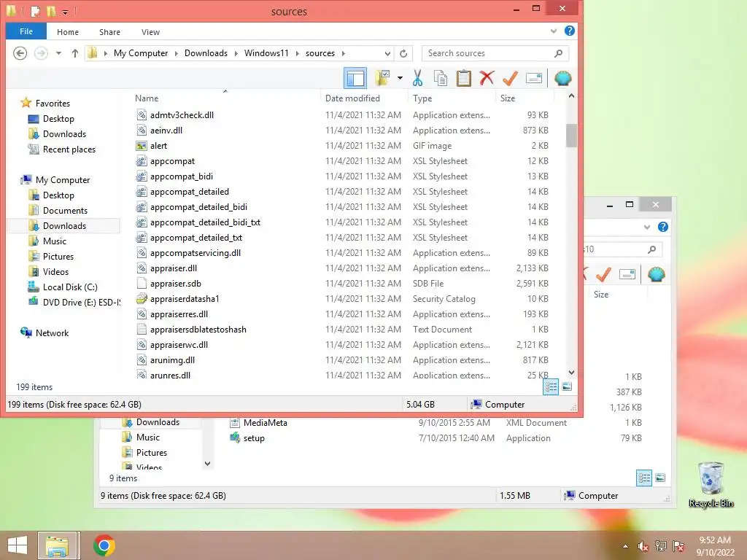The width and height of the screenshot is (747, 560).
Task: Select the appcompat_detailed_bidi_txt file
Action: (205, 222)
